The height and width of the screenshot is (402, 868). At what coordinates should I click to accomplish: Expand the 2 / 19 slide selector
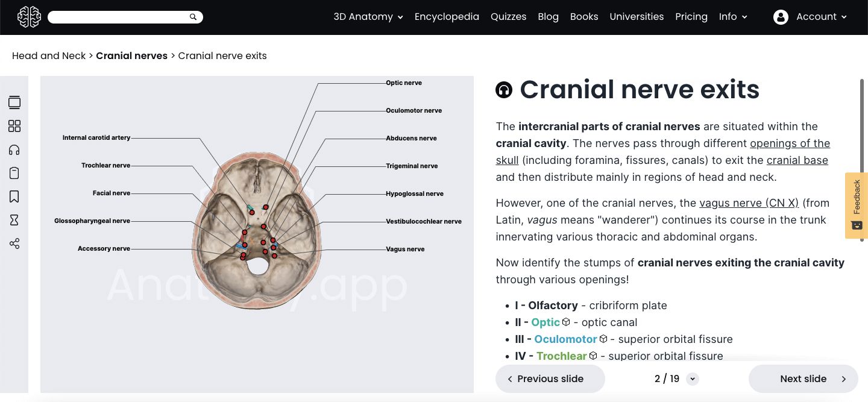point(692,378)
